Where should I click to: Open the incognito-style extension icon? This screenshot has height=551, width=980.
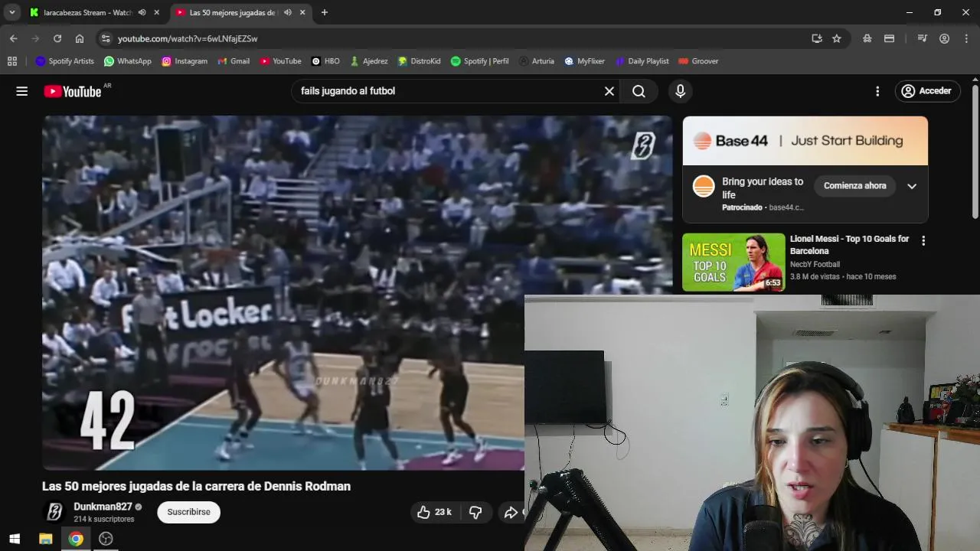point(867,38)
